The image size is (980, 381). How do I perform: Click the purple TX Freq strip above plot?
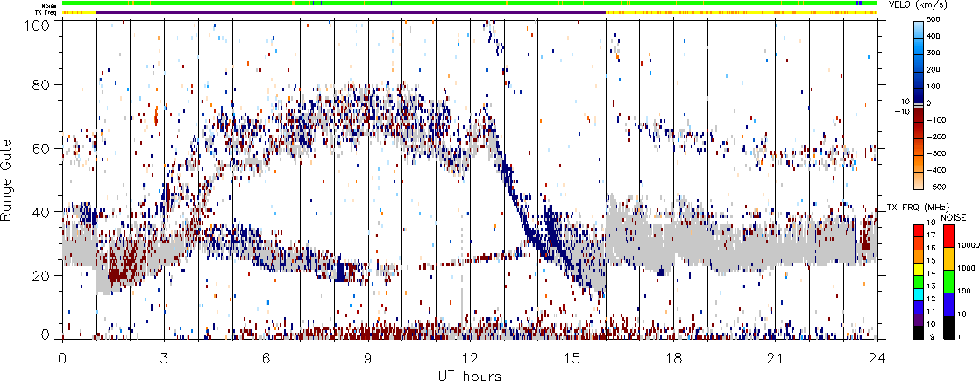pos(351,12)
